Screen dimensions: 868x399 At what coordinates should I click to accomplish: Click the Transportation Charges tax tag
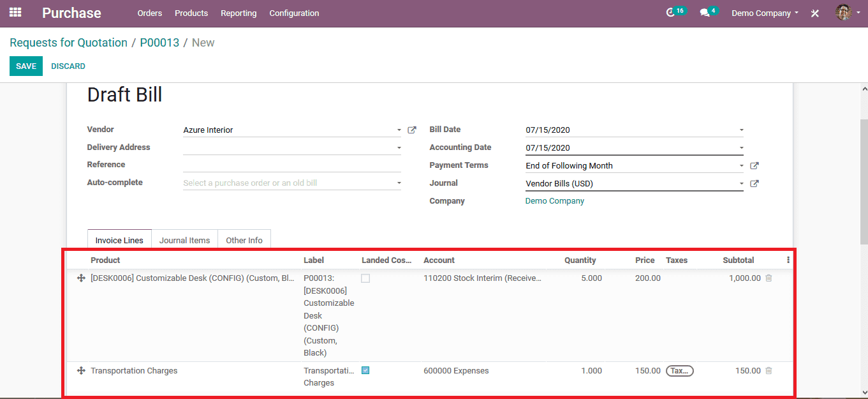click(x=679, y=370)
